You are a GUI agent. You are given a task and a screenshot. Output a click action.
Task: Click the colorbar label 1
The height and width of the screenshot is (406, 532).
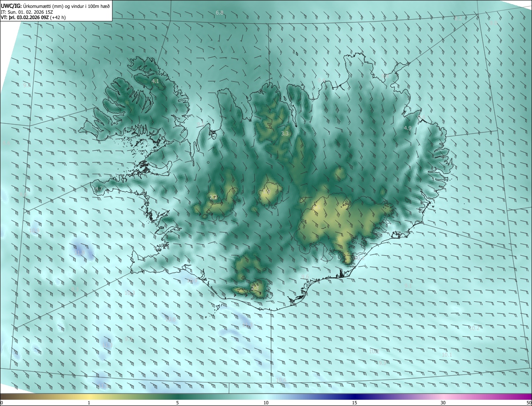[x=89, y=403]
